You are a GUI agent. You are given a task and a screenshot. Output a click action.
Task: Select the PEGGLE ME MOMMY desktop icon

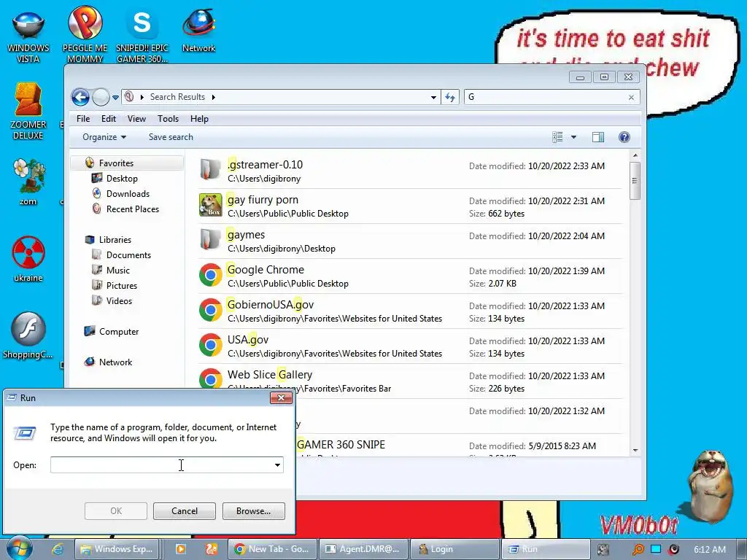[x=85, y=35]
